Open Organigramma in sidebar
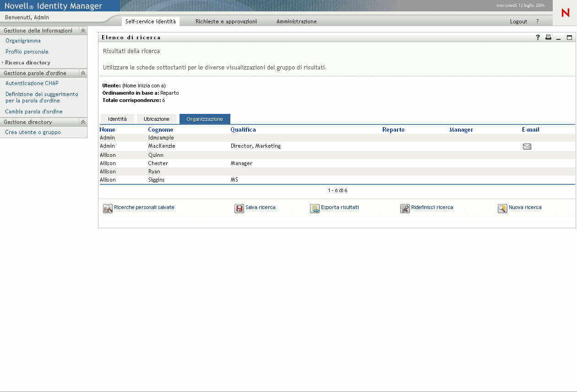This screenshot has height=392, width=577. coord(23,41)
